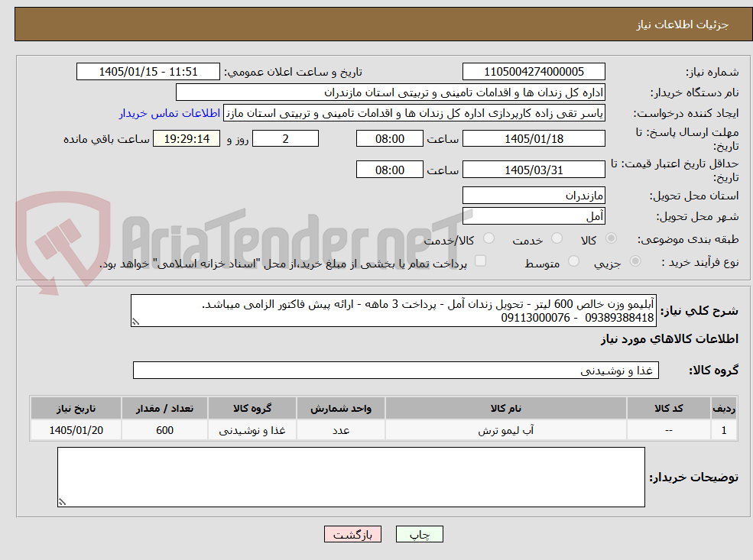The width and height of the screenshot is (753, 560).
Task: Click the product group field غذا و نوشیدنی
Action: point(396,371)
